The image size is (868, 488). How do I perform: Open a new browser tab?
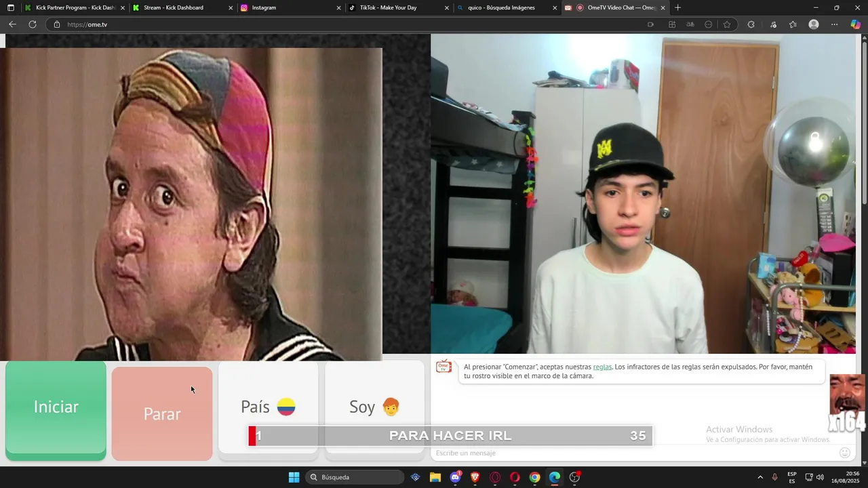point(677,8)
